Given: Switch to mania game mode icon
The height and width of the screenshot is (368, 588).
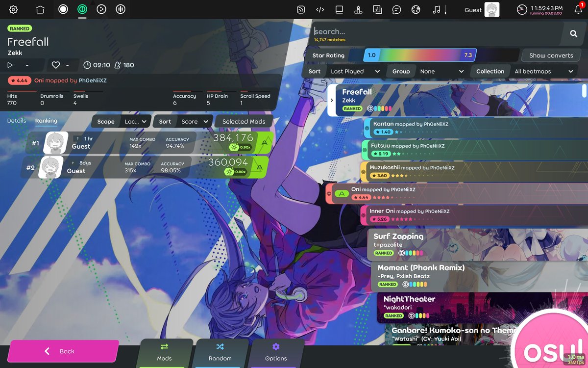Looking at the screenshot, I should [121, 9].
